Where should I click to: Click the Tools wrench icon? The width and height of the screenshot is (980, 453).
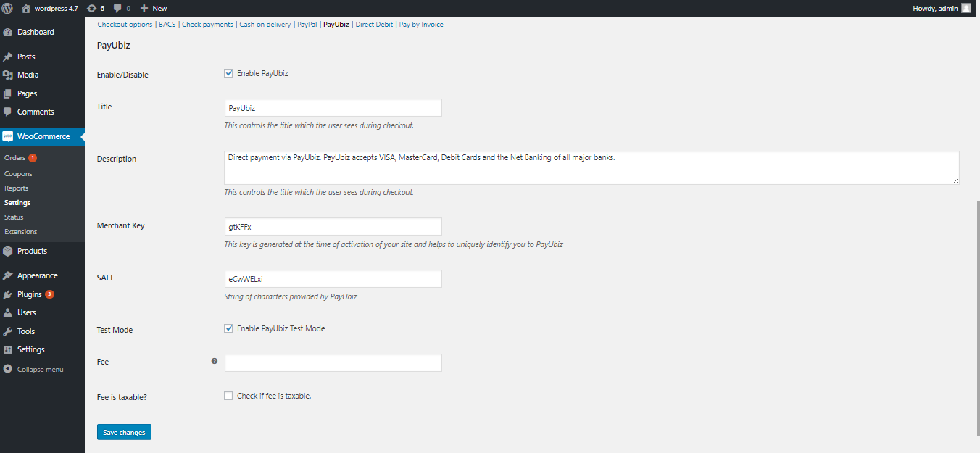point(7,331)
